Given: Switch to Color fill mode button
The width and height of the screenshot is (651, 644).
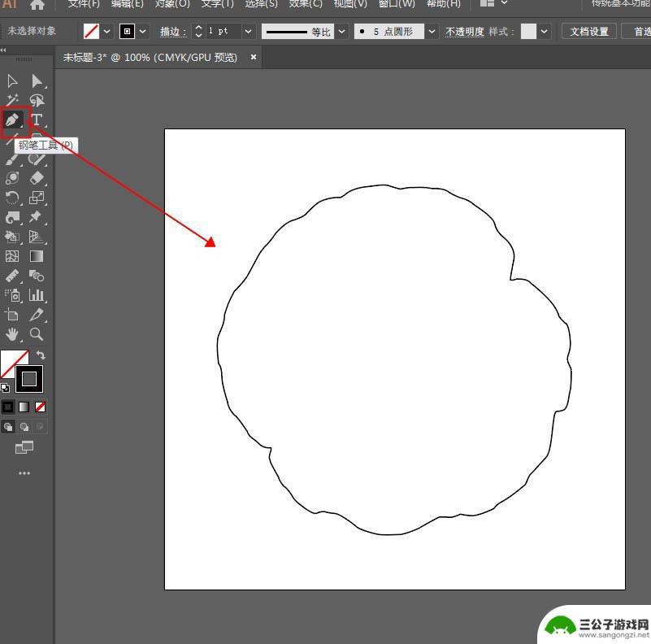Looking at the screenshot, I should [8, 407].
